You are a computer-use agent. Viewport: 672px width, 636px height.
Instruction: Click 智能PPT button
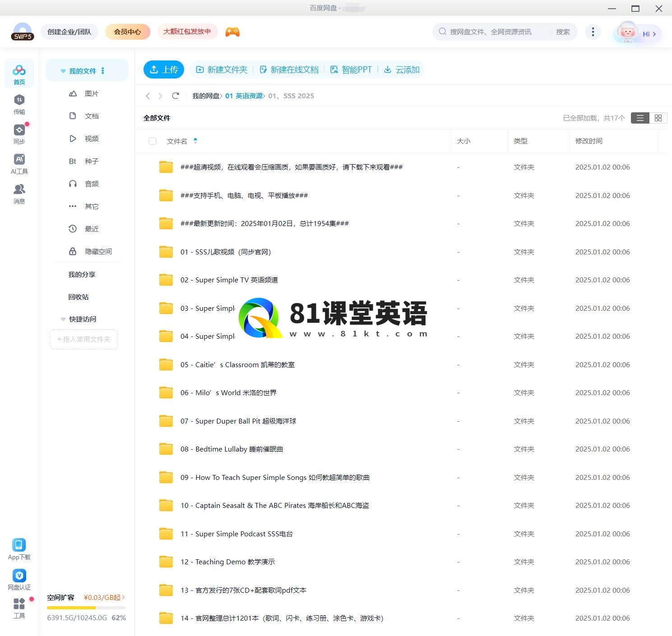[x=351, y=69]
